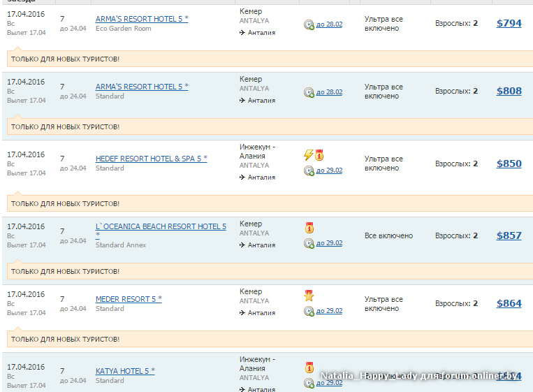Open KATYA HOTEL 5 * hotel link

125,371
